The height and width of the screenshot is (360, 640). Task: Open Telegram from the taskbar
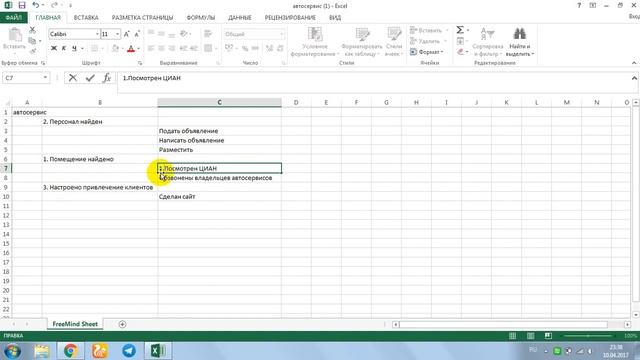129,351
